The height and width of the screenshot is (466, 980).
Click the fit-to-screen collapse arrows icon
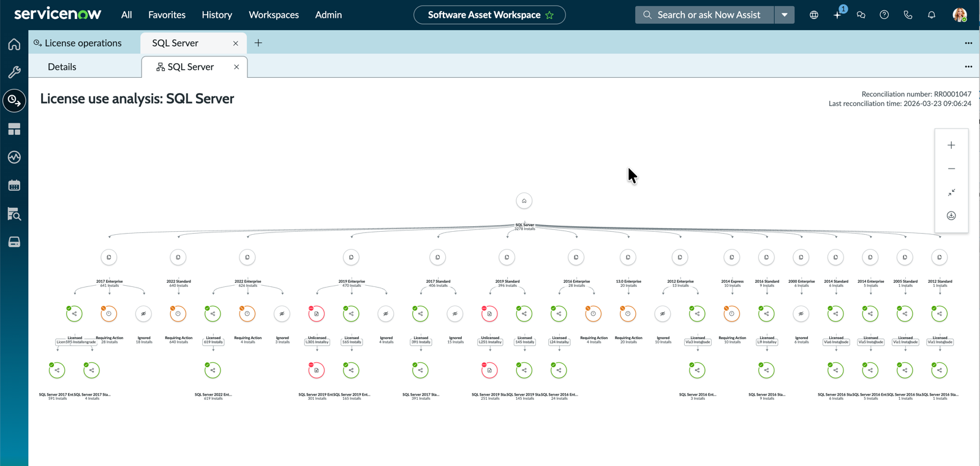pos(951,193)
